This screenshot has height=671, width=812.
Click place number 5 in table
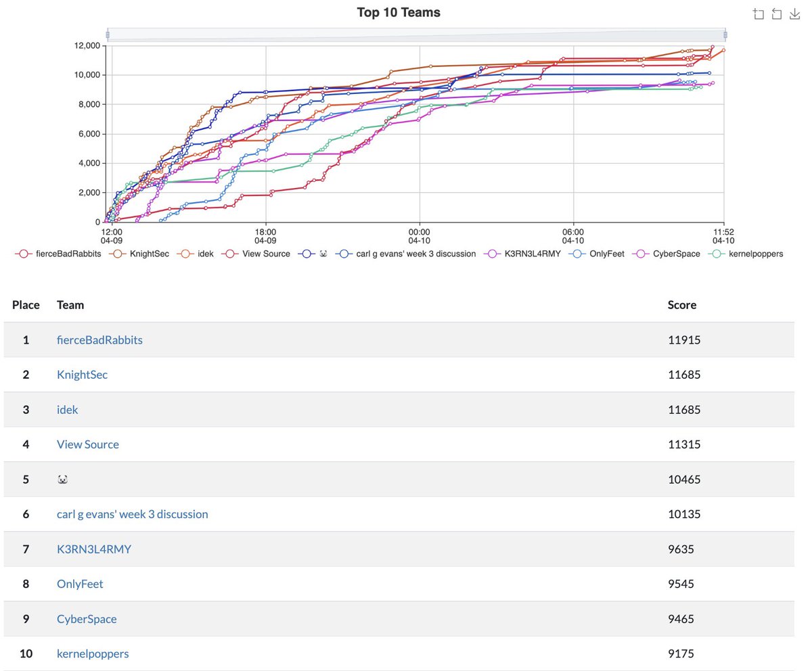pyautogui.click(x=26, y=479)
